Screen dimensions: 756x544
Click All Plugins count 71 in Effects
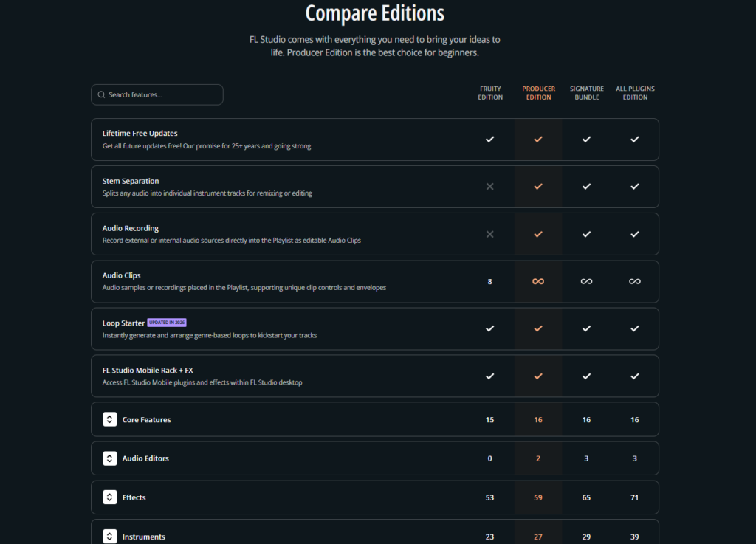tap(634, 497)
